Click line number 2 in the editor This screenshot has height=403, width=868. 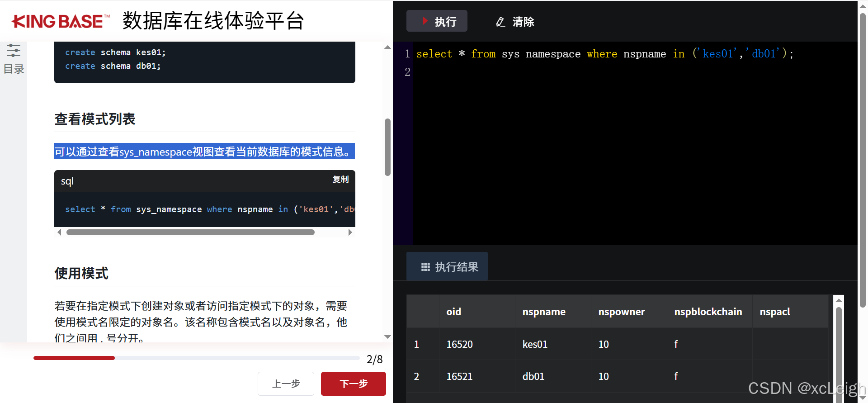click(x=407, y=72)
